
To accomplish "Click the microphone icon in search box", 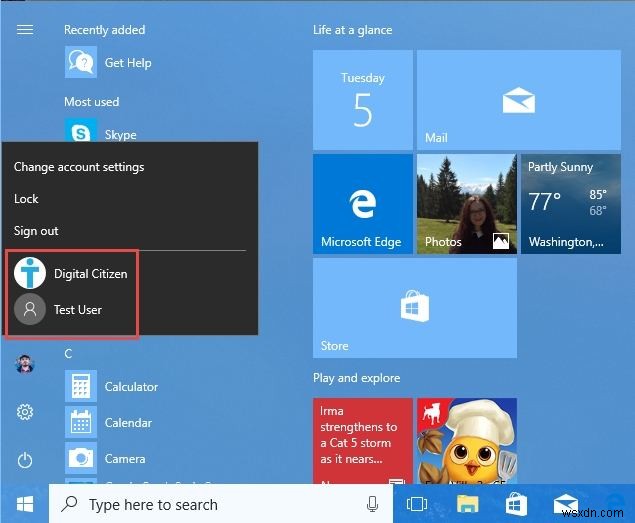I will click(372, 504).
